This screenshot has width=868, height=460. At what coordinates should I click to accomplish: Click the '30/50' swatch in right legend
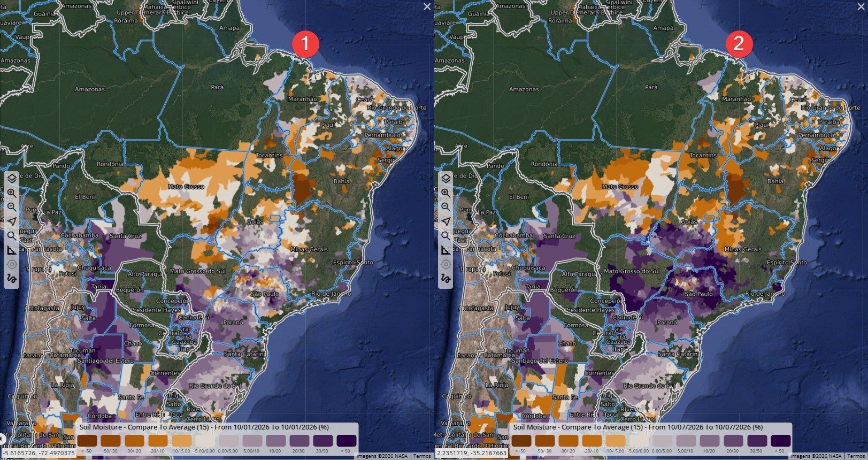click(x=757, y=441)
